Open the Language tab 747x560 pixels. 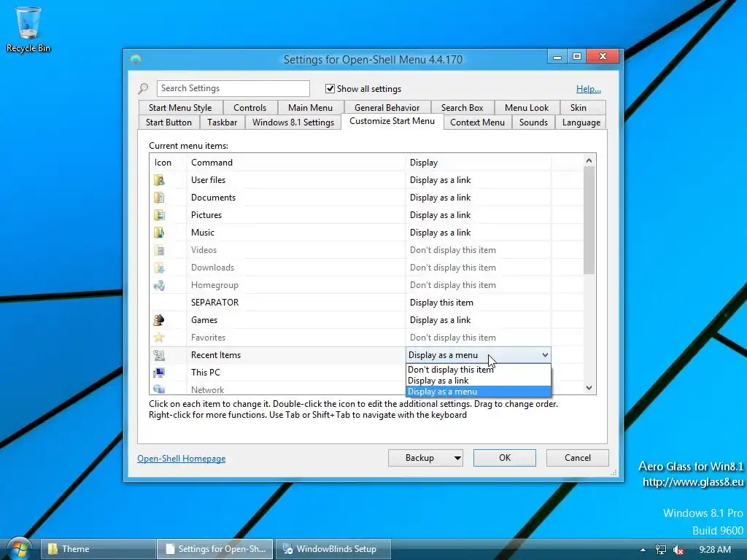[x=581, y=122]
